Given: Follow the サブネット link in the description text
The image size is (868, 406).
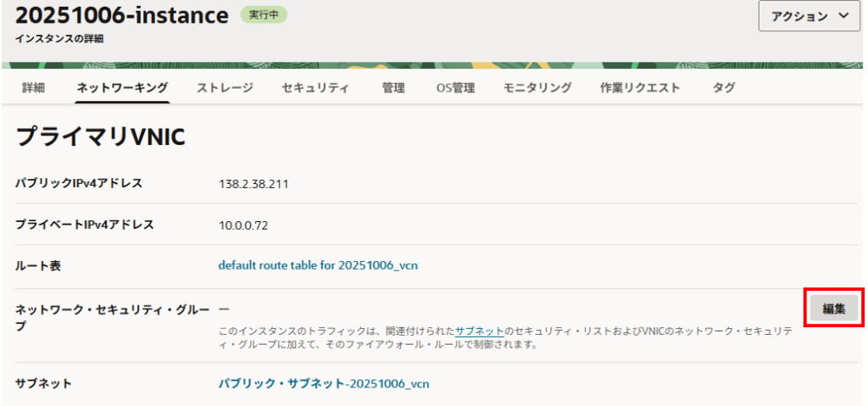Looking at the screenshot, I should 480,331.
